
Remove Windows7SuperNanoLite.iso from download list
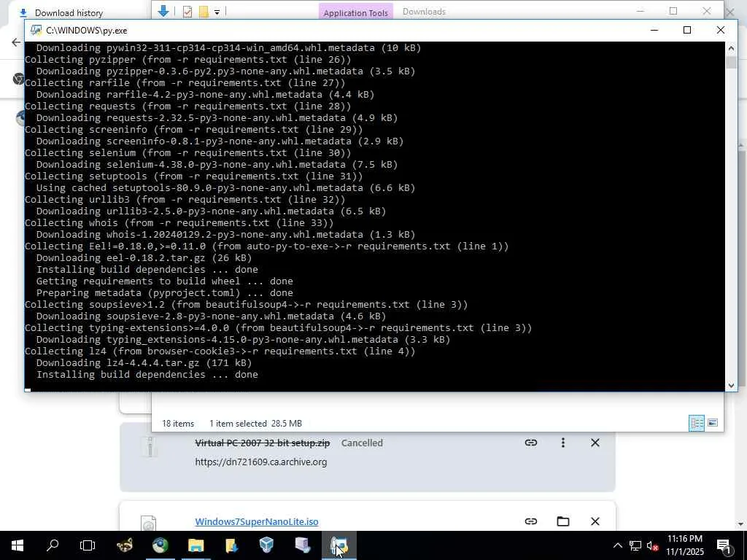coord(595,521)
